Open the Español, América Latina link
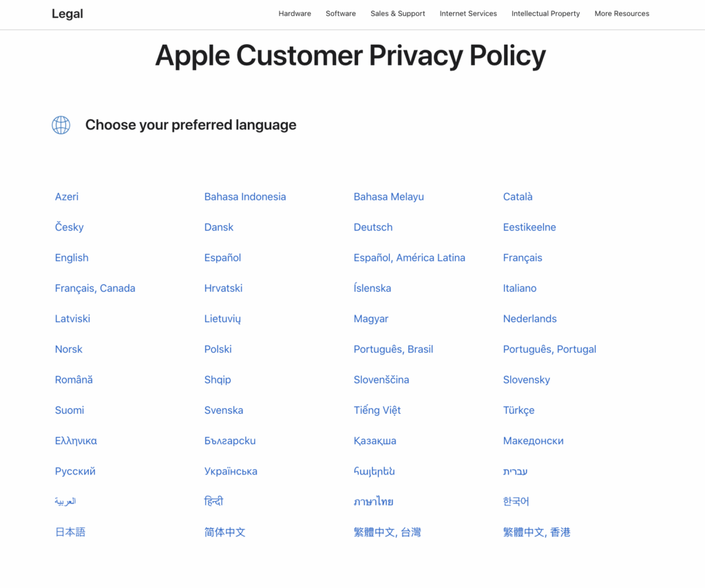Screen dimensions: 705x588 point(410,258)
